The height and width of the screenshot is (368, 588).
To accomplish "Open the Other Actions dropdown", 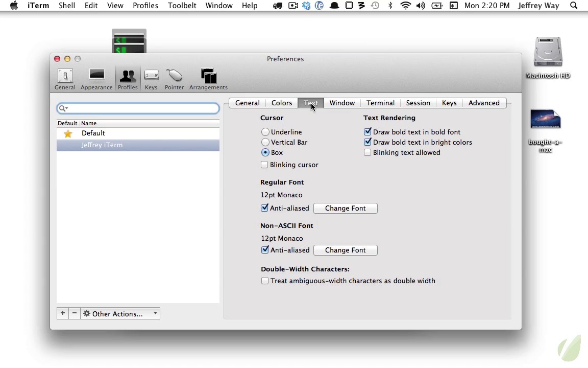I will [120, 313].
